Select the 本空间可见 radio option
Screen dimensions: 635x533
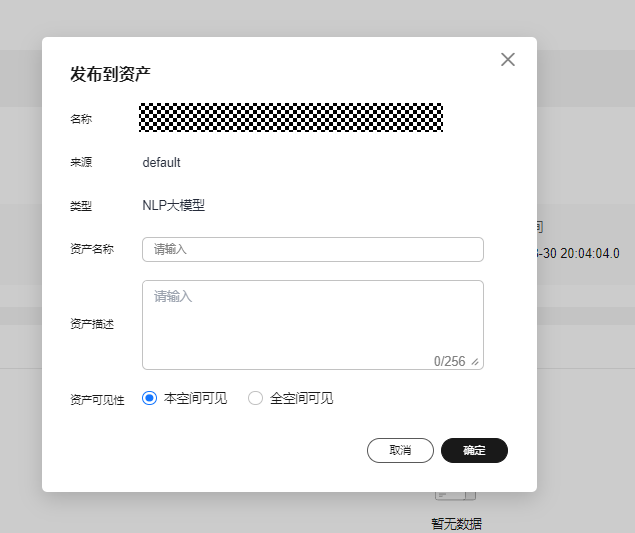click(149, 398)
